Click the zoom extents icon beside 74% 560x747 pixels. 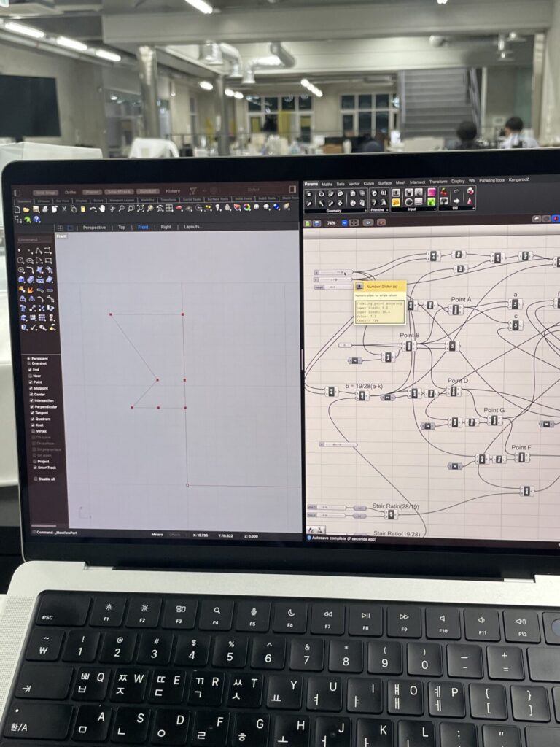[x=355, y=222]
